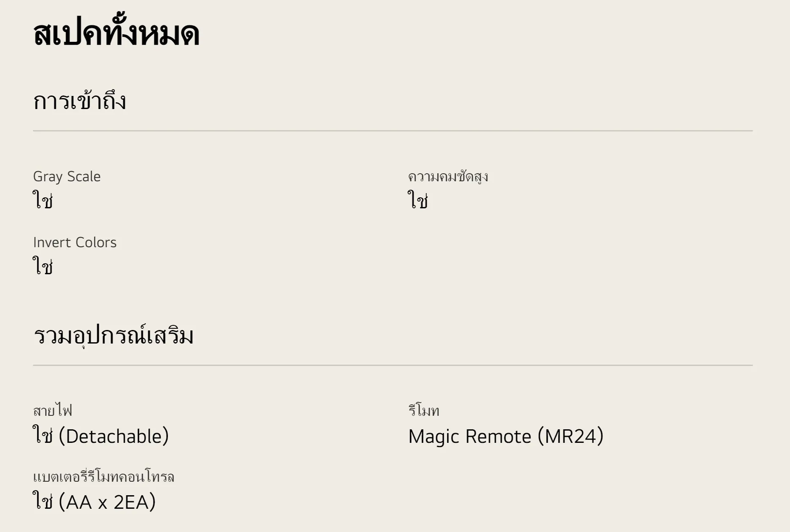Collapse the รวมอุปกรณ์เสริม section heading
Image resolution: width=790 pixels, height=532 pixels.
tap(113, 336)
